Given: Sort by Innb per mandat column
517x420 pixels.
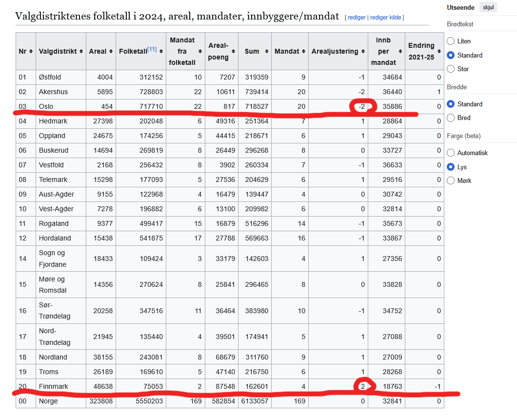Looking at the screenshot, I should 399,51.
